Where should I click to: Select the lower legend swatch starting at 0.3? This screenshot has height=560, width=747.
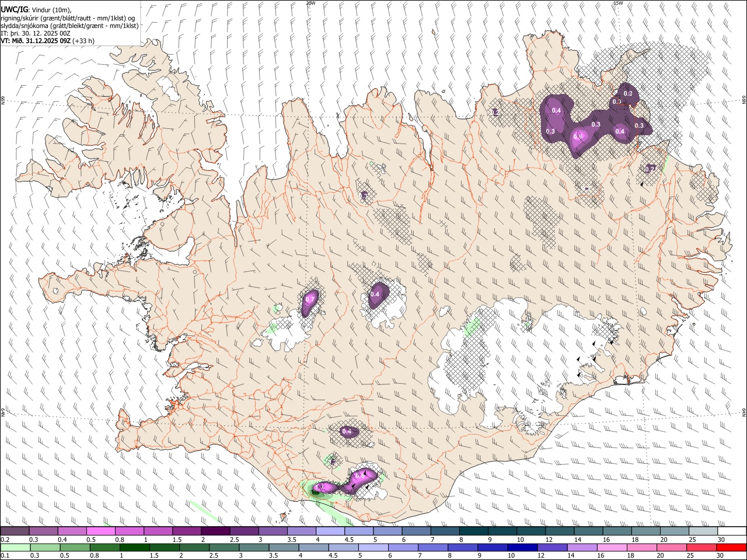(45, 548)
